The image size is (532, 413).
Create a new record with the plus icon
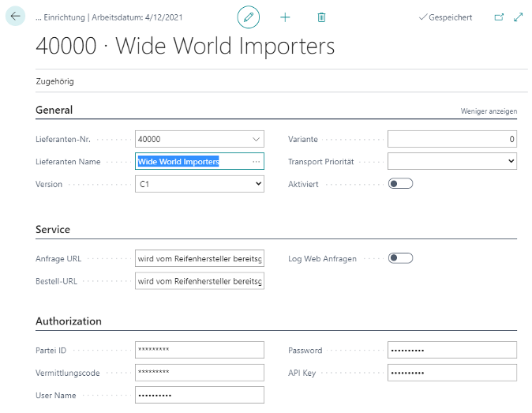point(285,17)
